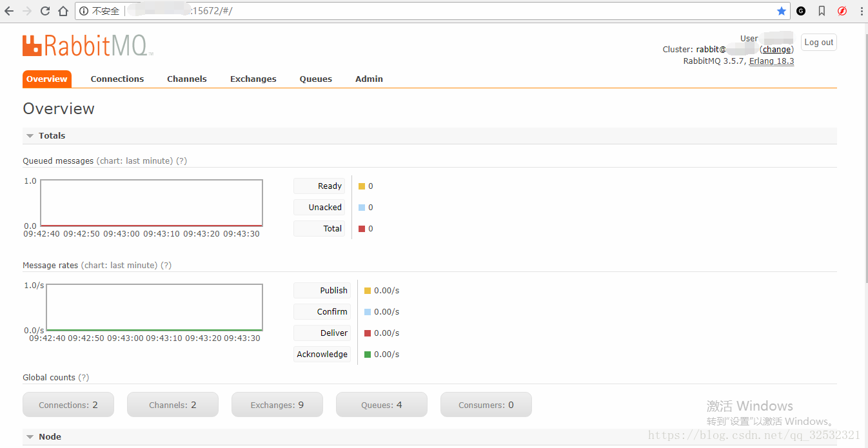This screenshot has width=868, height=448.
Task: Reload the page with the refresh icon
Action: (x=44, y=10)
